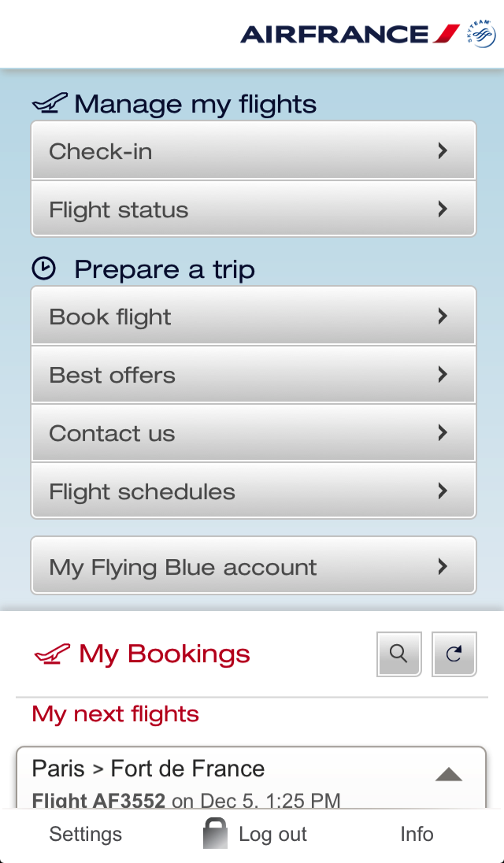Tap the padlock icon beside Log out
Screen dimensions: 504x863
point(215,834)
